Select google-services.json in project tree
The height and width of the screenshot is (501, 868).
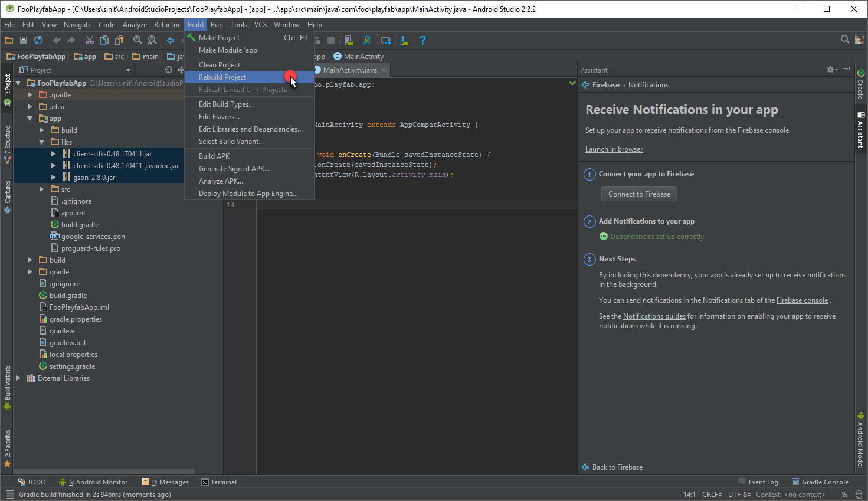(93, 237)
